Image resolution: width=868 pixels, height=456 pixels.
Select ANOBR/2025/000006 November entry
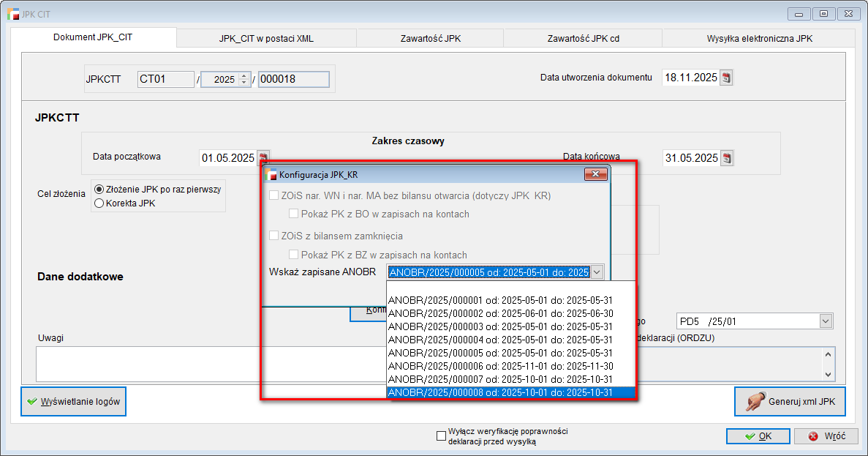click(x=500, y=366)
